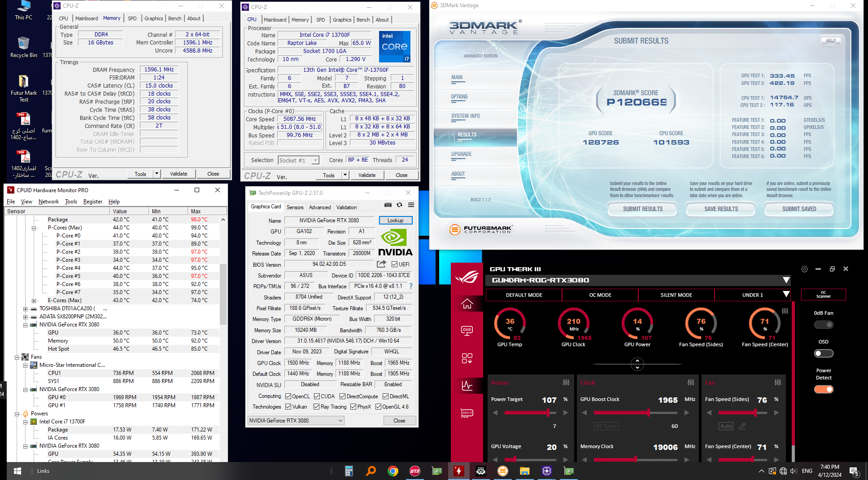Image resolution: width=868 pixels, height=480 pixels.
Task: Toggle the OpenCL checkbox
Action: [288, 396]
